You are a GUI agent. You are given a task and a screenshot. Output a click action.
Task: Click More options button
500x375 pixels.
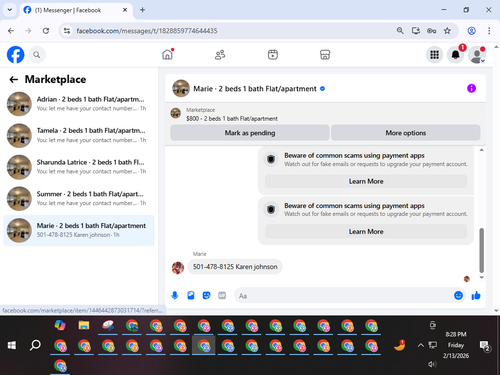406,133
